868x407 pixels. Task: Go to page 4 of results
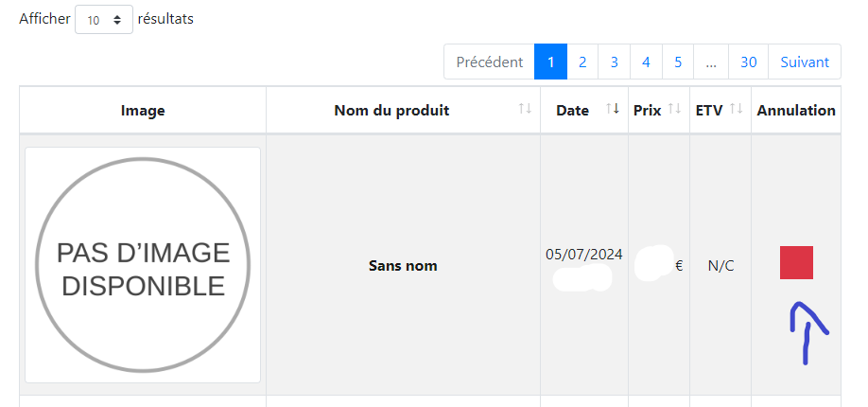[x=646, y=62]
